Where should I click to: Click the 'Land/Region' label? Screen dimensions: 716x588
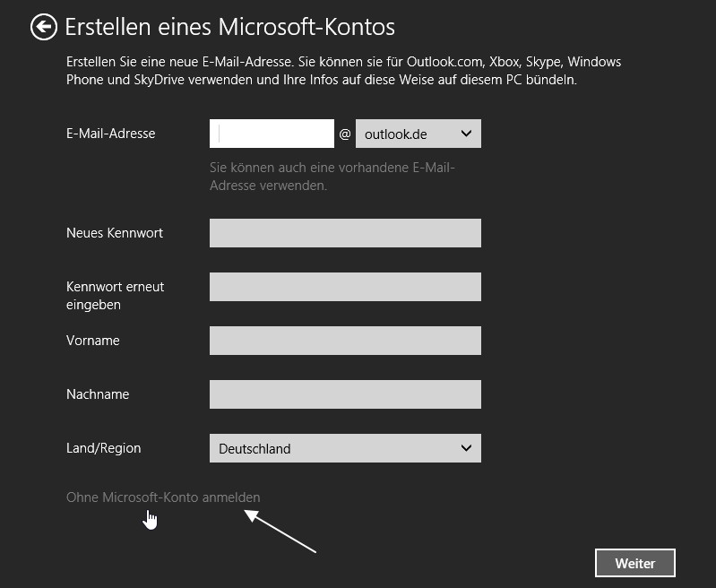tap(104, 448)
